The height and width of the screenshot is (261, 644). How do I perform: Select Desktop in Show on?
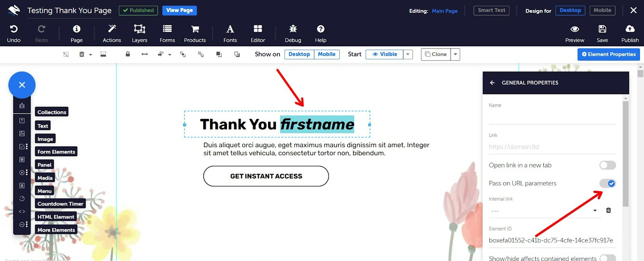click(x=299, y=54)
